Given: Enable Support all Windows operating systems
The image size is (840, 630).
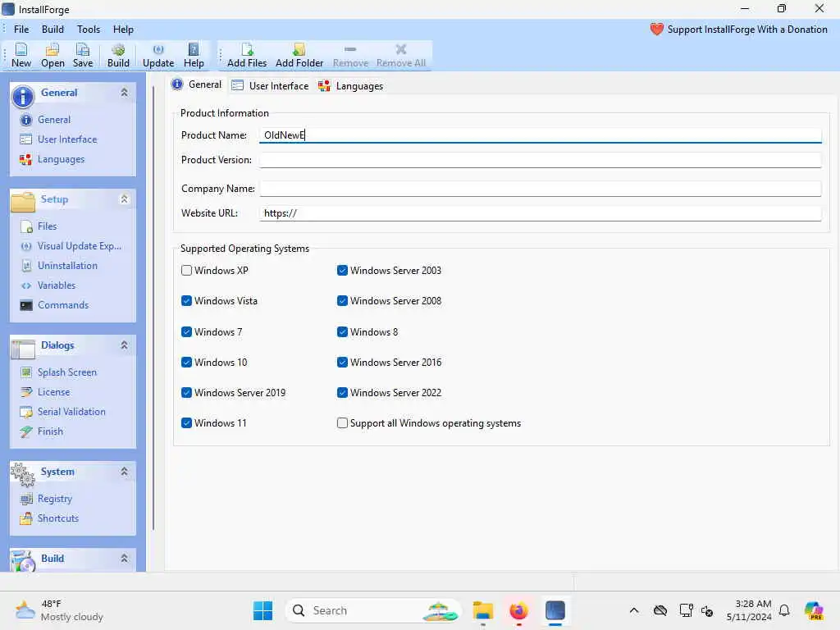Looking at the screenshot, I should (x=342, y=422).
